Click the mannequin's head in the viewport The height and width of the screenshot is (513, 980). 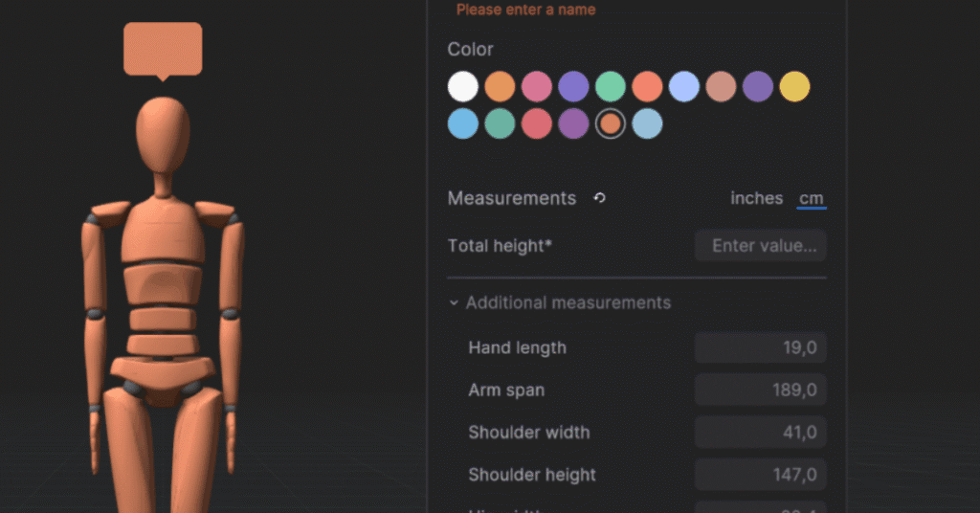pyautogui.click(x=163, y=134)
